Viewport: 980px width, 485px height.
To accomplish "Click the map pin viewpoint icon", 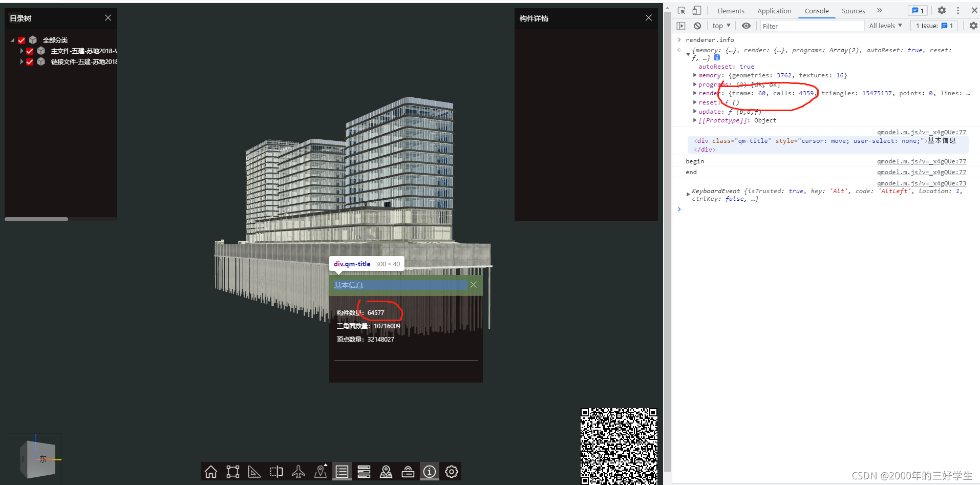I will (321, 472).
